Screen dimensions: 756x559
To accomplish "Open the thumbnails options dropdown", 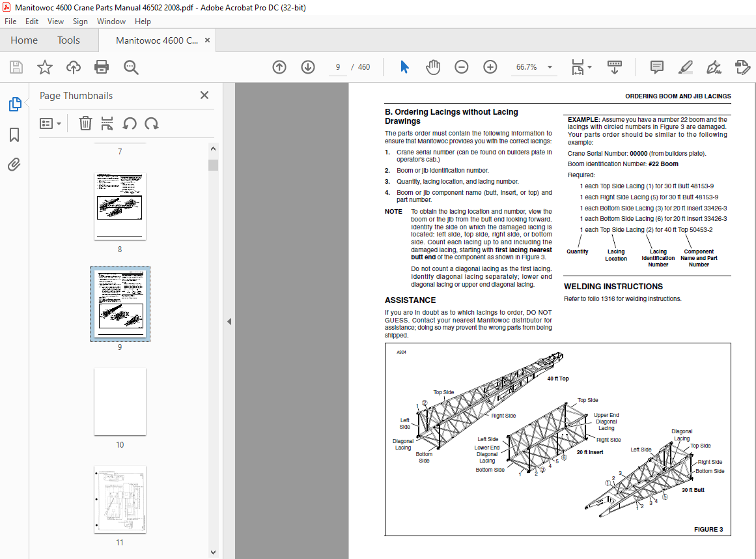I will pos(50,124).
